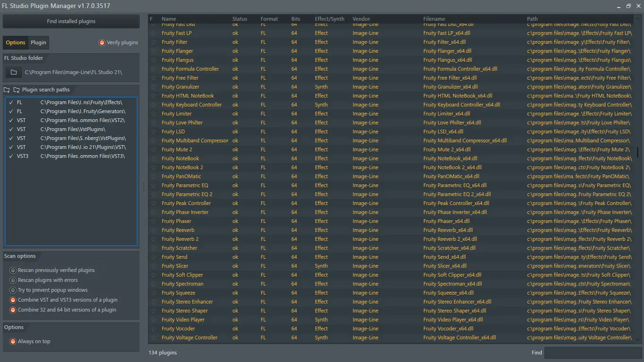Uncheck the Fruity\Effects search path
Screen dimensions: 644x362
pos(11,102)
